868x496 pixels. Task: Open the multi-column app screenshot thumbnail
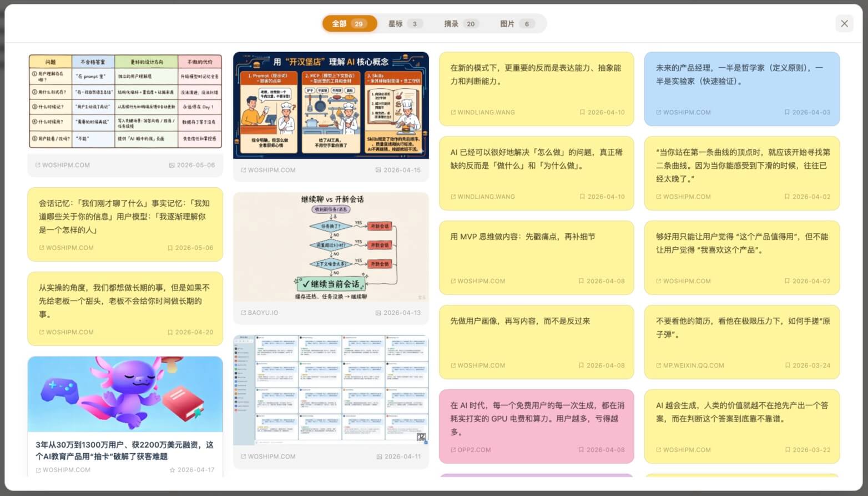click(331, 390)
